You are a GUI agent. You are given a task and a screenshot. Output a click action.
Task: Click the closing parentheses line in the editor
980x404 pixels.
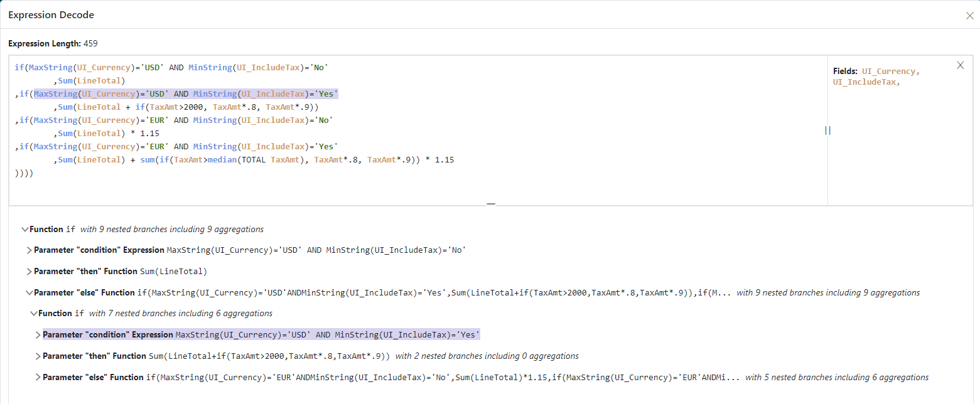(24, 173)
